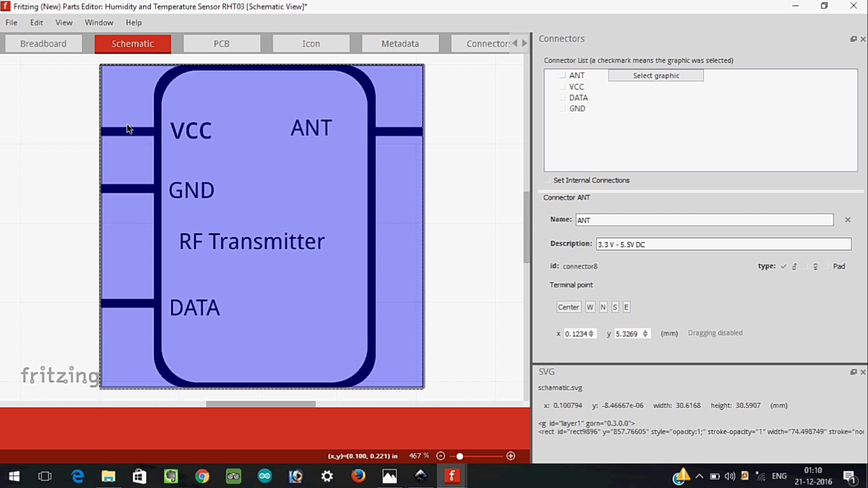This screenshot has width=868, height=488.
Task: Launch Google Chrome from the taskbar
Action: tap(202, 476)
